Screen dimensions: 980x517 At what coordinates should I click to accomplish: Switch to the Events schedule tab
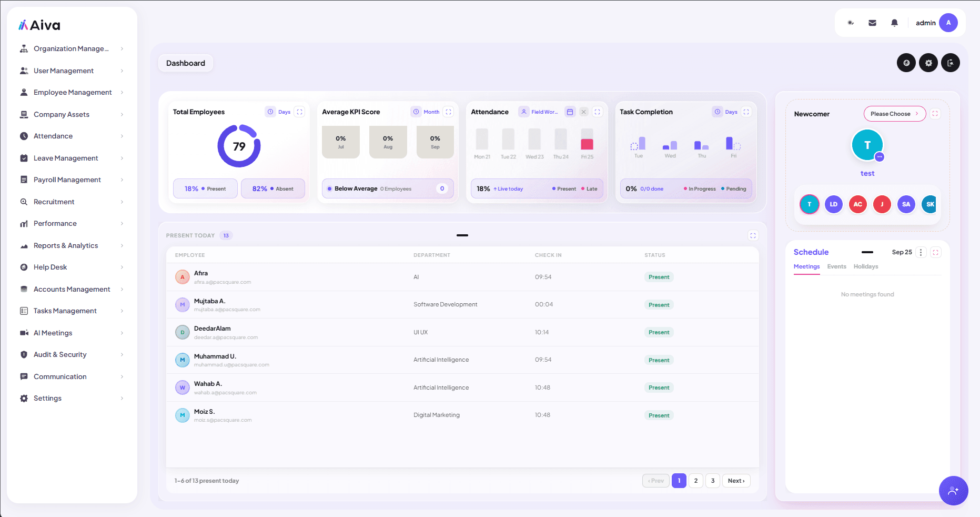point(836,266)
